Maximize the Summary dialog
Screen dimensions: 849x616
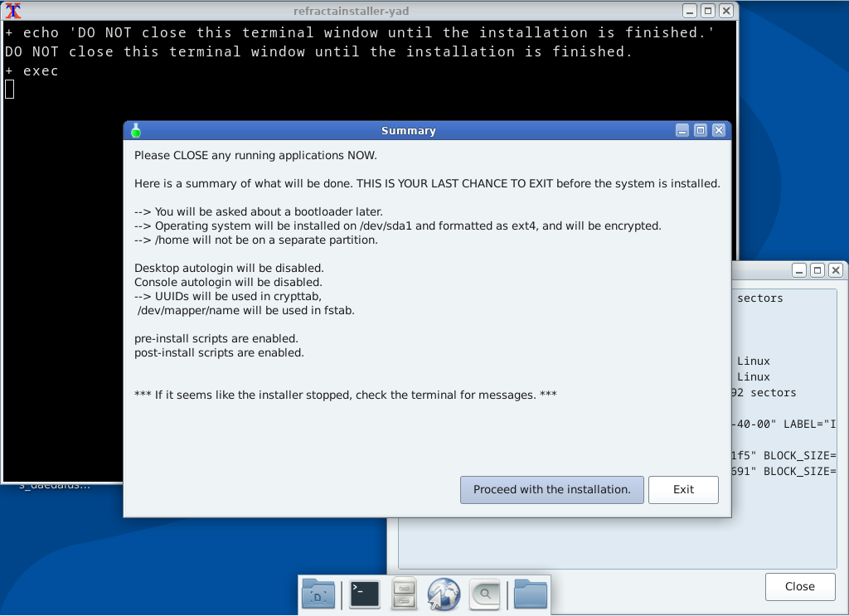699,130
